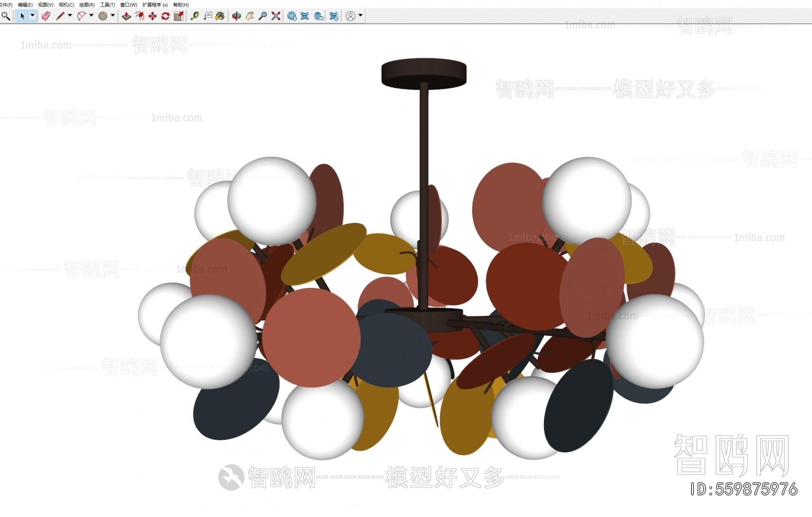
Task: Open the 视图(V) menu
Action: tap(46, 5)
